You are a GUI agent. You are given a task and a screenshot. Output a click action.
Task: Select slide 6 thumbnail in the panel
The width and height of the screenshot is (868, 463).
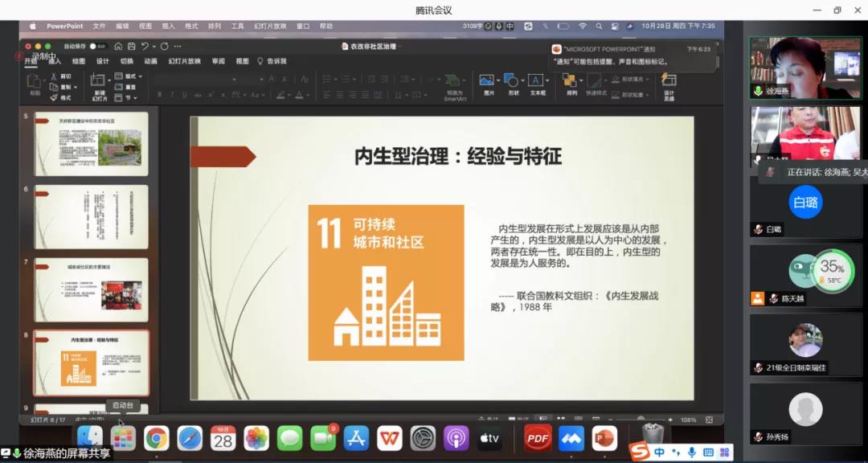point(92,217)
